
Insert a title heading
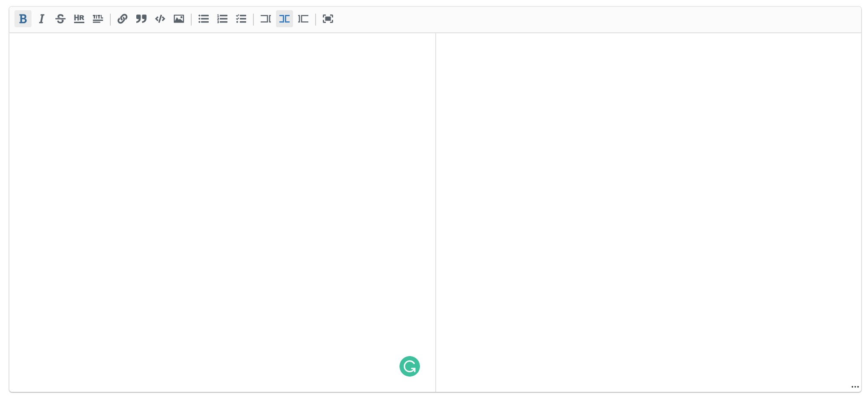tap(98, 19)
